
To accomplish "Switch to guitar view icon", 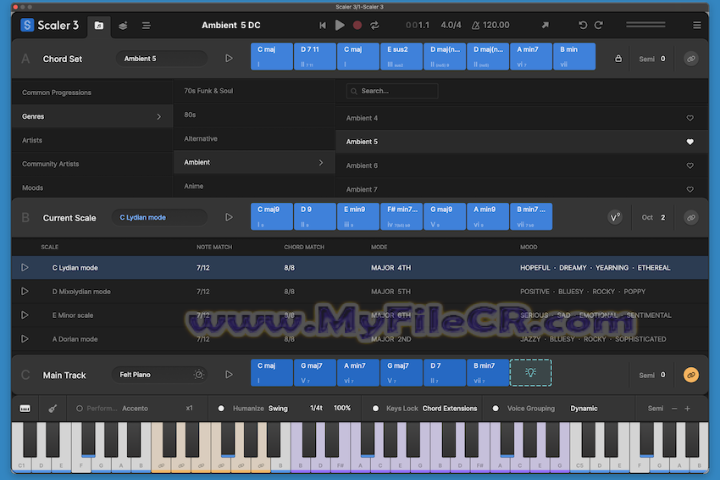I will point(53,408).
